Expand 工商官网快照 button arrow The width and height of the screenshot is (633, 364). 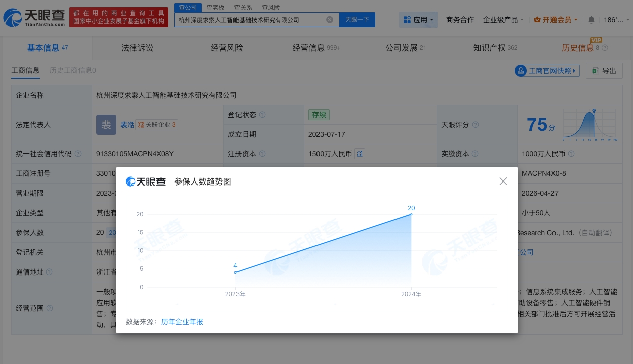click(x=575, y=71)
